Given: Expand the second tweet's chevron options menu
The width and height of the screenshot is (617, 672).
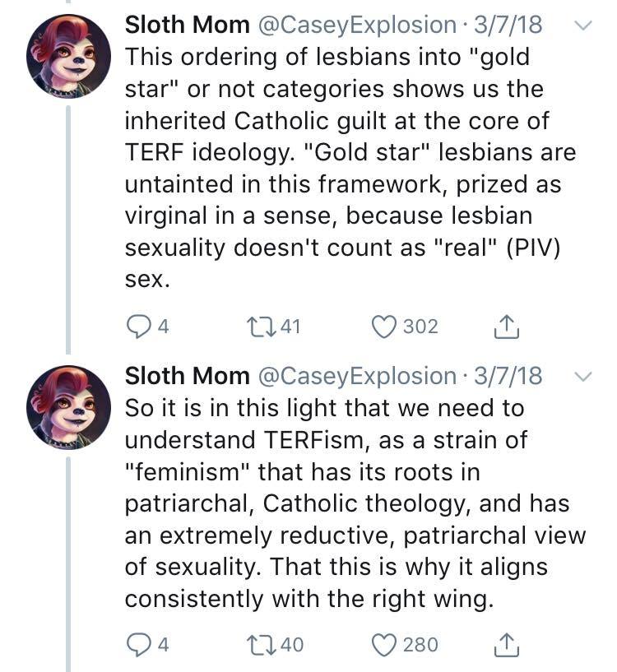Looking at the screenshot, I should pyautogui.click(x=582, y=376).
